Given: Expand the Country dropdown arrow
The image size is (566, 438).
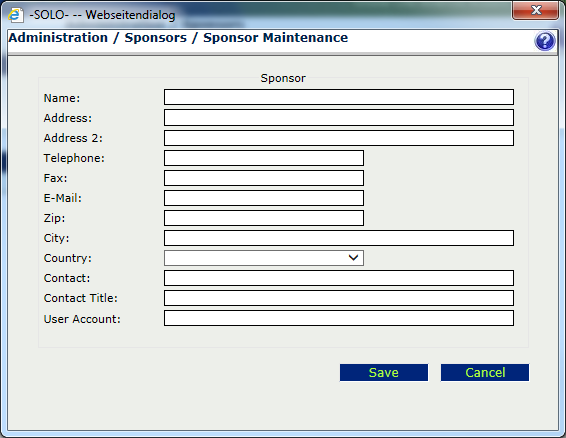Looking at the screenshot, I should coord(353,258).
